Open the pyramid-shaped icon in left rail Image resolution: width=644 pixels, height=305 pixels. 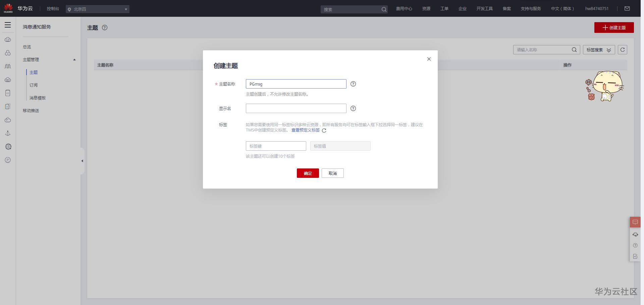pos(8,133)
